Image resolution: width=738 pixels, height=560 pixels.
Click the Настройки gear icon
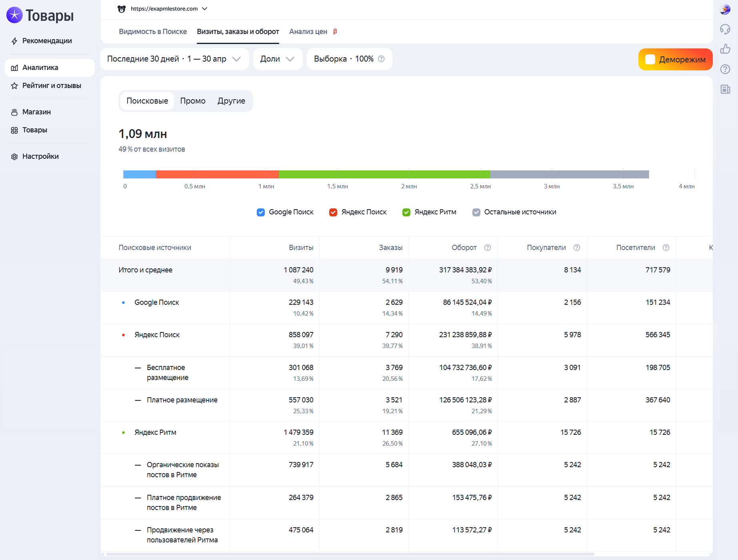(x=14, y=156)
